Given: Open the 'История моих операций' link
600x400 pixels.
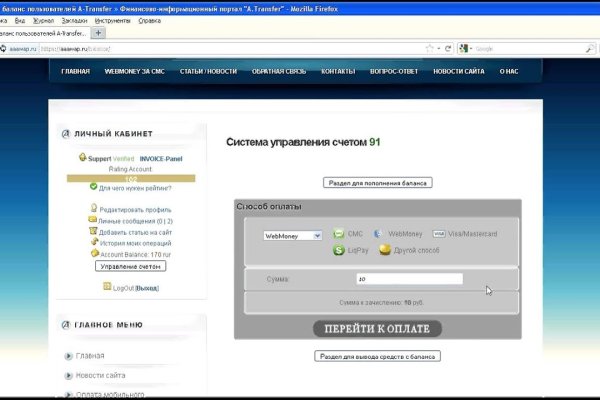Looking at the screenshot, I should (135, 243).
